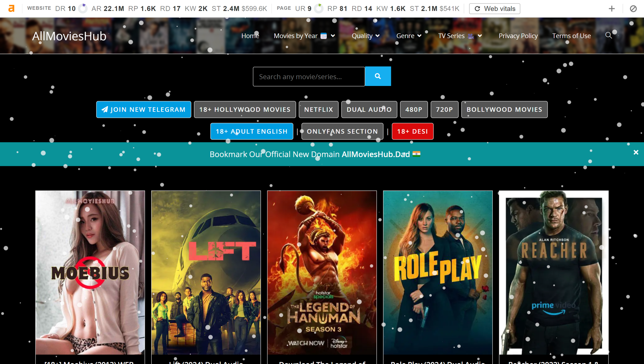This screenshot has width=644, height=364.
Task: Click the plus icon in SEO toolbar
Action: pos(612,9)
